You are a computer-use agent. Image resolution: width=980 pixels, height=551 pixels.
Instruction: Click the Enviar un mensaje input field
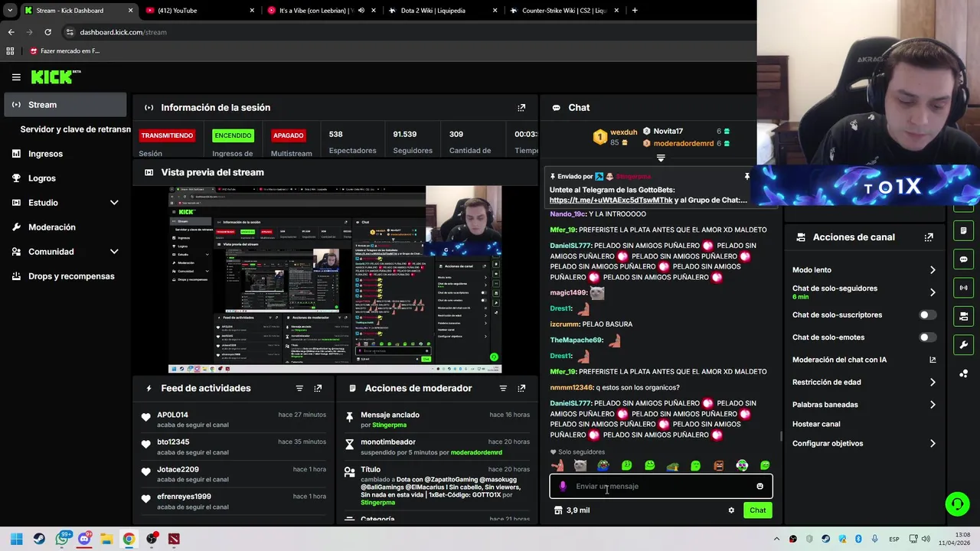tap(661, 486)
